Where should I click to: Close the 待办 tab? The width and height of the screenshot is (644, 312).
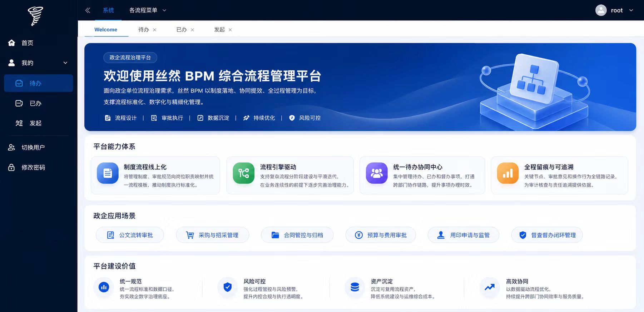(x=154, y=30)
